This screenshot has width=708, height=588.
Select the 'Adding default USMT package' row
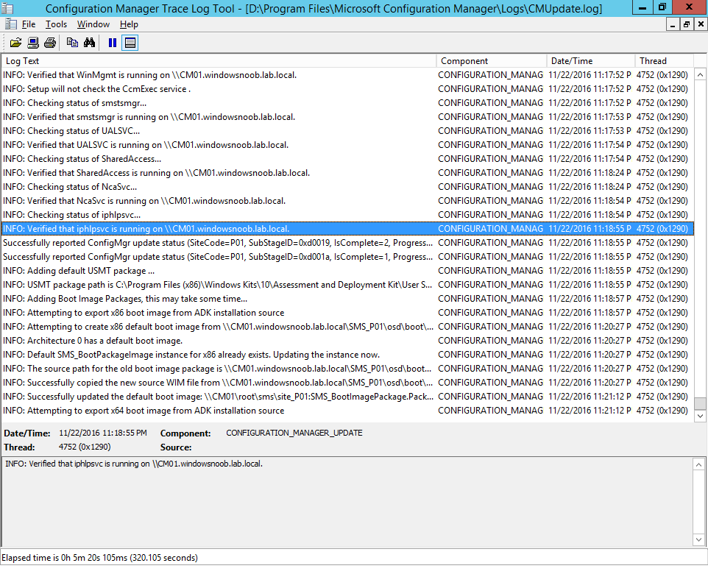click(x=347, y=271)
